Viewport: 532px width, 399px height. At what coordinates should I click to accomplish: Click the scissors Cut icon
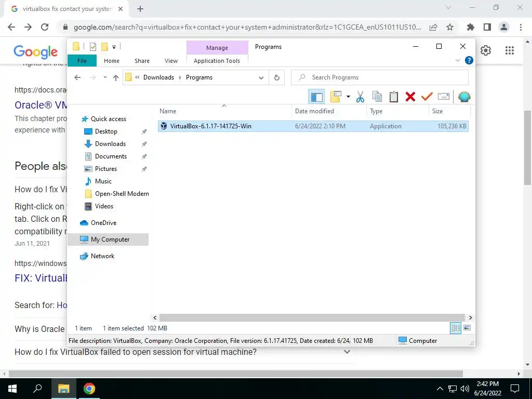point(360,97)
